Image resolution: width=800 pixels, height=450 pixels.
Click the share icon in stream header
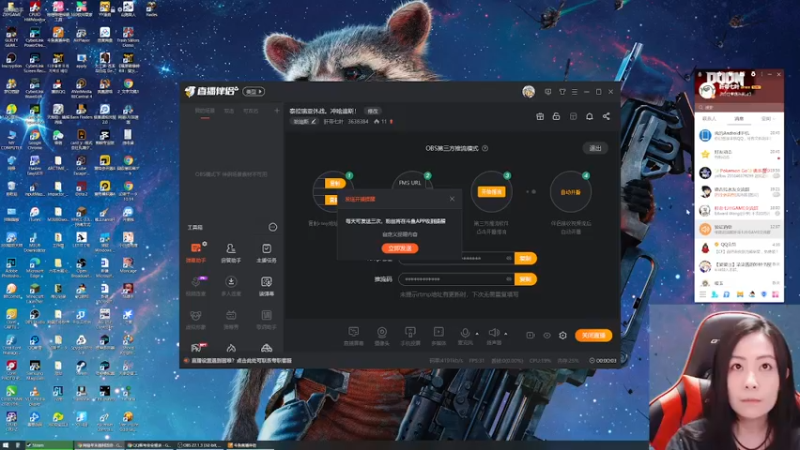pos(606,116)
